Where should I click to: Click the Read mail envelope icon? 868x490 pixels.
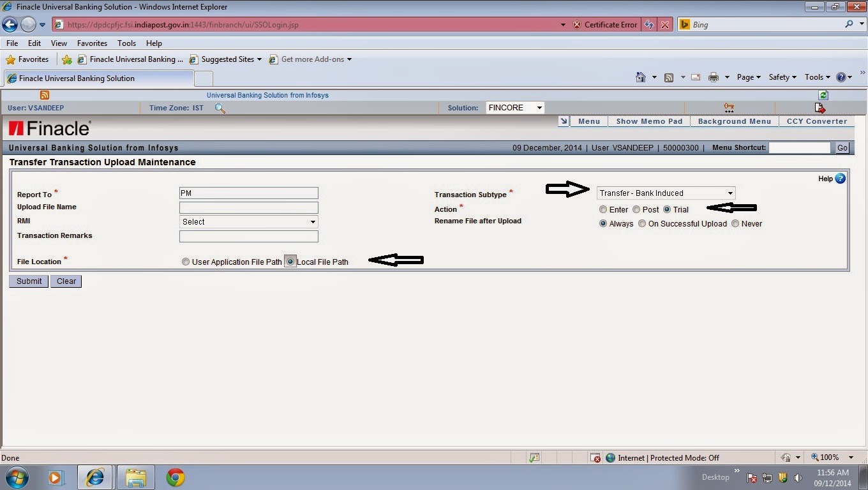tap(695, 77)
